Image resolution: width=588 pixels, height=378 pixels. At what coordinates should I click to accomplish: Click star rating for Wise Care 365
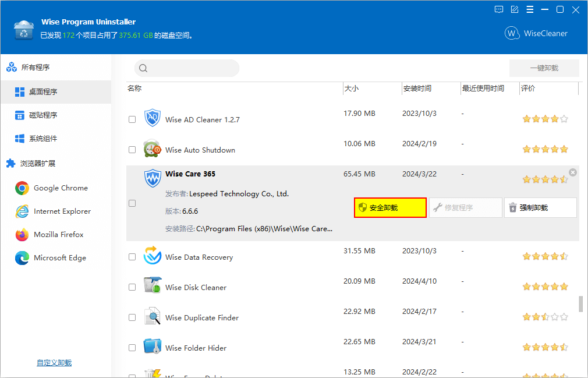pyautogui.click(x=546, y=179)
